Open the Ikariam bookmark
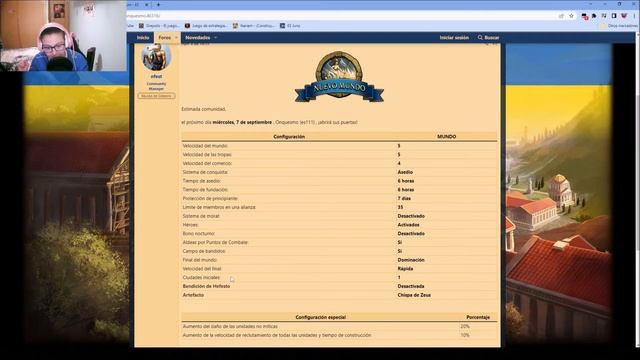Image resolution: width=640 pixels, height=360 pixels. tap(253, 26)
